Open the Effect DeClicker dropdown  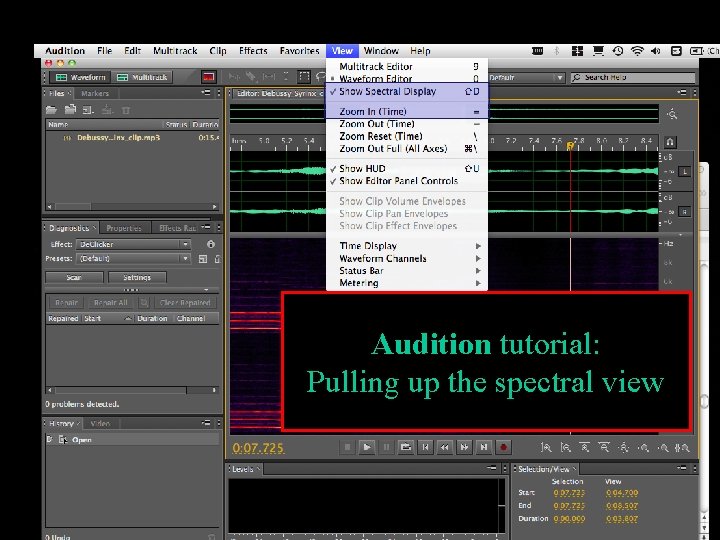pyautogui.click(x=133, y=244)
